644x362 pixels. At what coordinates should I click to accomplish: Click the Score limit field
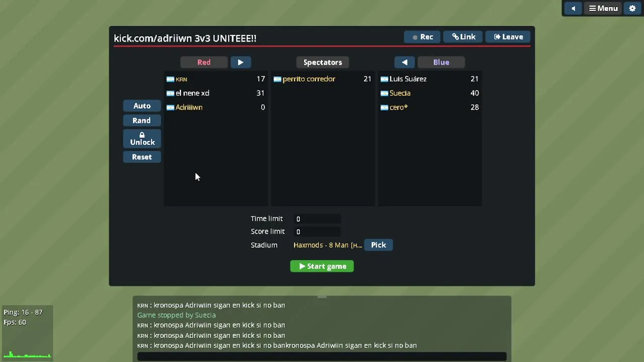click(x=317, y=232)
